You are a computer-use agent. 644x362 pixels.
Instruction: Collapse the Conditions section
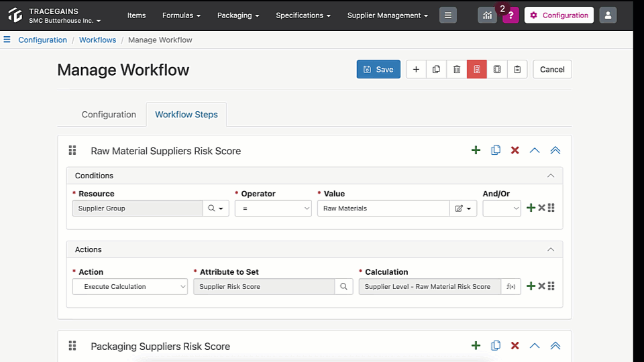click(x=551, y=176)
